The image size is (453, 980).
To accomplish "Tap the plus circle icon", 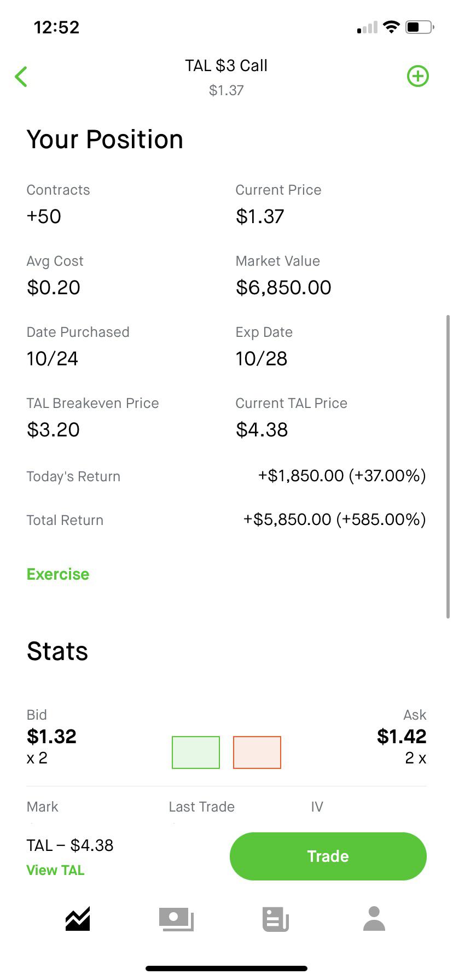I will tap(418, 76).
